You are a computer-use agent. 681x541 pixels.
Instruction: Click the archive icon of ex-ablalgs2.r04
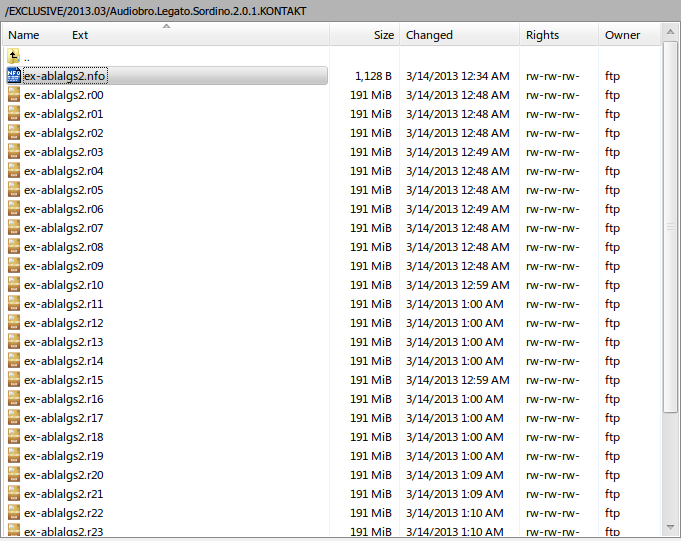[x=13, y=171]
